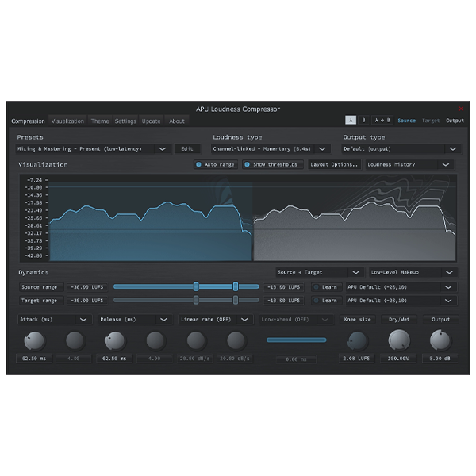Click the second Release knob showing 4.00
The width and height of the screenshot is (476, 476).
(x=155, y=340)
